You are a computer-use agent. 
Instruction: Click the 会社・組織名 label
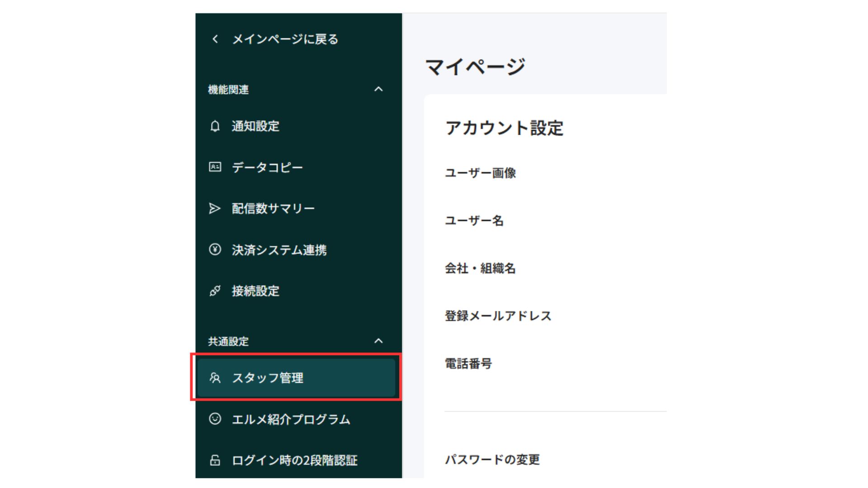pos(480,268)
